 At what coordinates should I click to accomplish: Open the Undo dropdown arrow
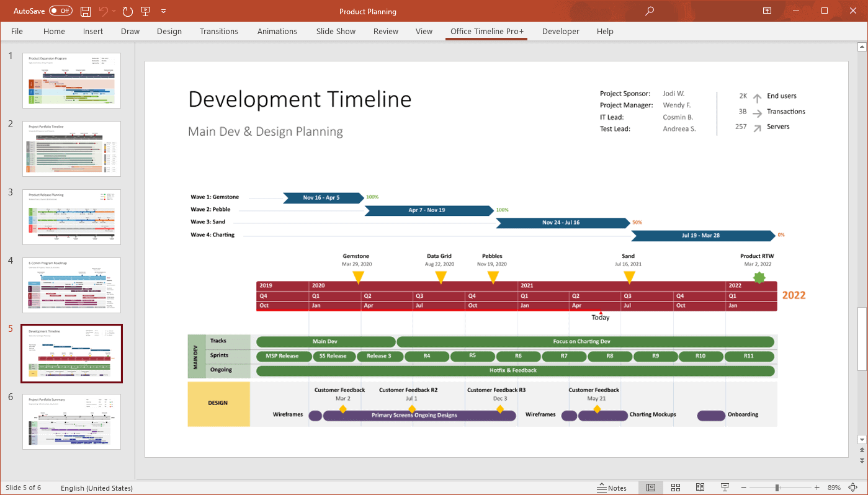(114, 11)
